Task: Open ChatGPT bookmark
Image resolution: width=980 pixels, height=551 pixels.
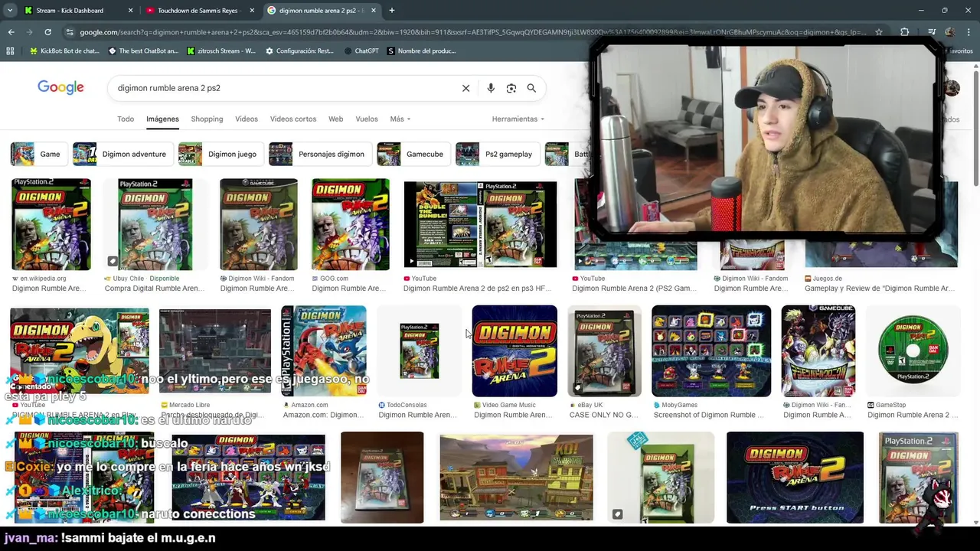Action: coord(361,51)
